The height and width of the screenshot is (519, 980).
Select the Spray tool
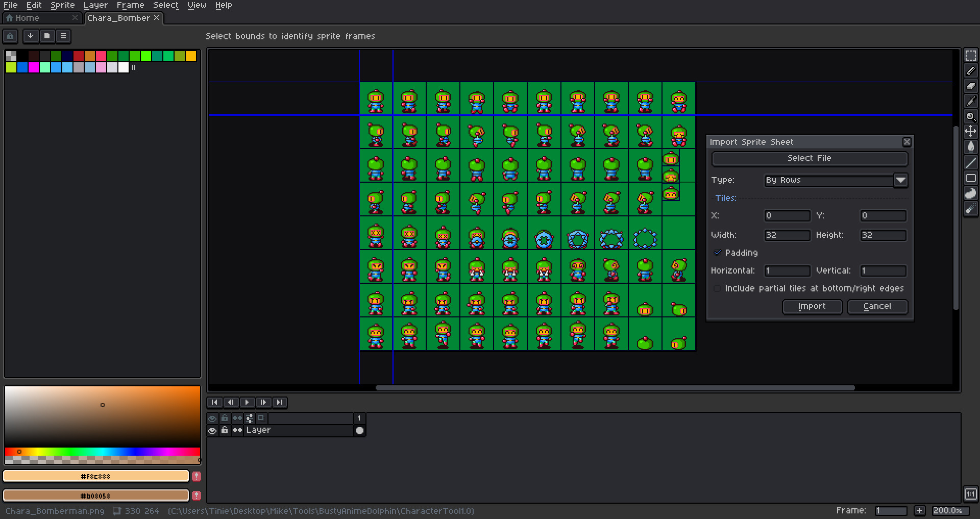(970, 209)
